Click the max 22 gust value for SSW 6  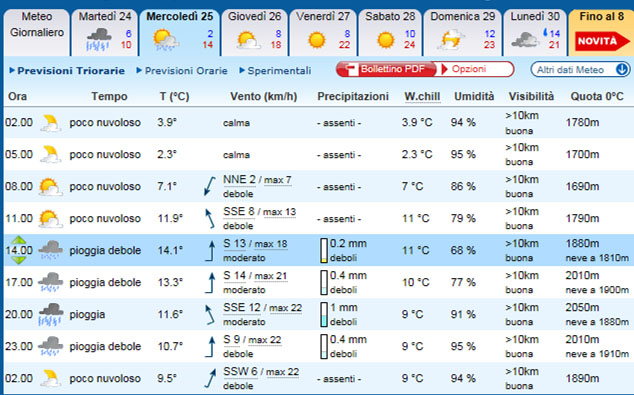pyautogui.click(x=282, y=372)
